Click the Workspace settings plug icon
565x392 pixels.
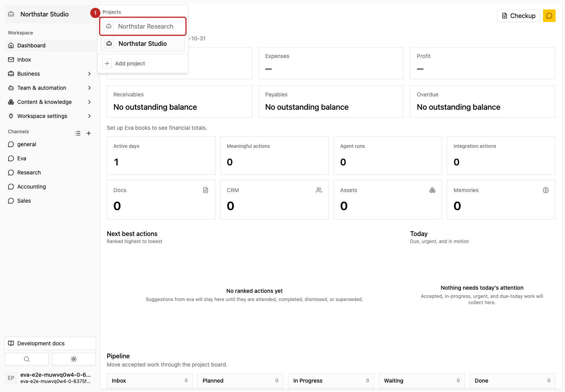[x=11, y=116]
